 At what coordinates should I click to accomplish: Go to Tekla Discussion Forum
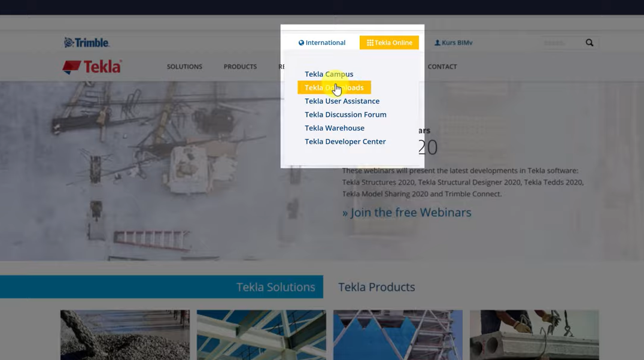click(x=345, y=114)
